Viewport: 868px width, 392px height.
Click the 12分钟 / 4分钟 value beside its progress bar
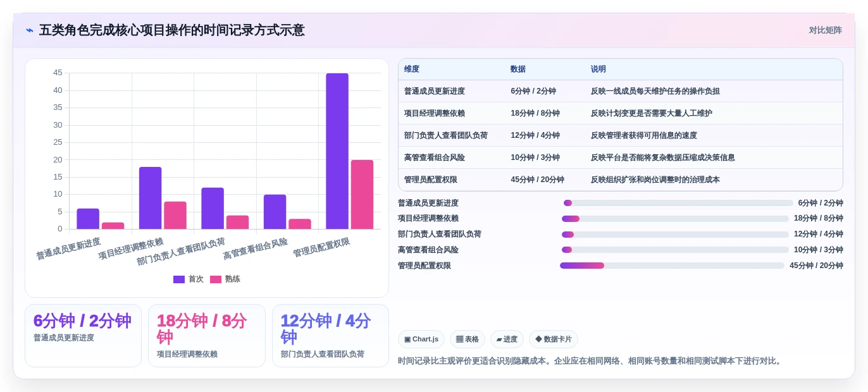(819, 235)
